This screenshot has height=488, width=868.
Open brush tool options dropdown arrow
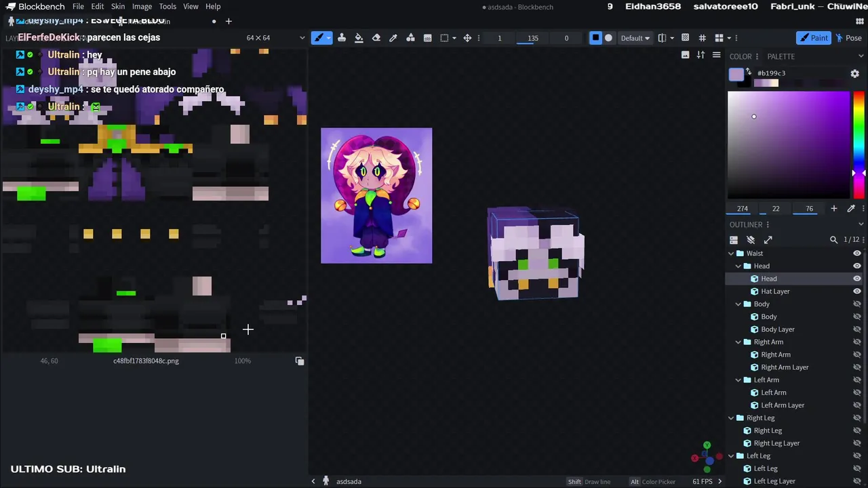coord(328,38)
